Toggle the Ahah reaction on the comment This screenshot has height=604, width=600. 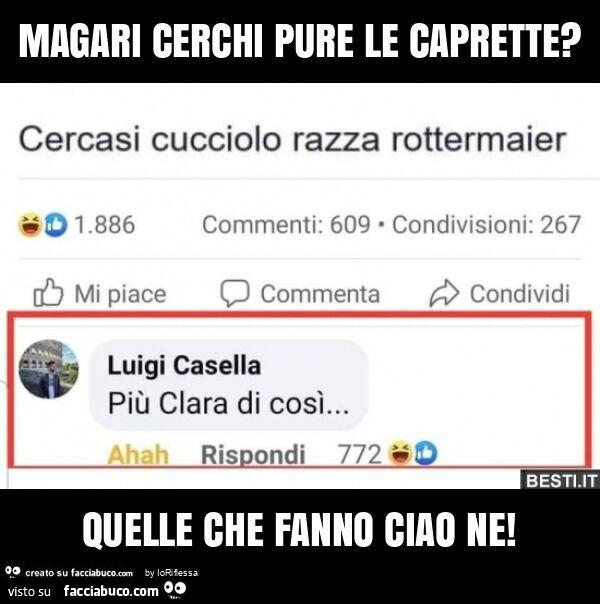138,454
